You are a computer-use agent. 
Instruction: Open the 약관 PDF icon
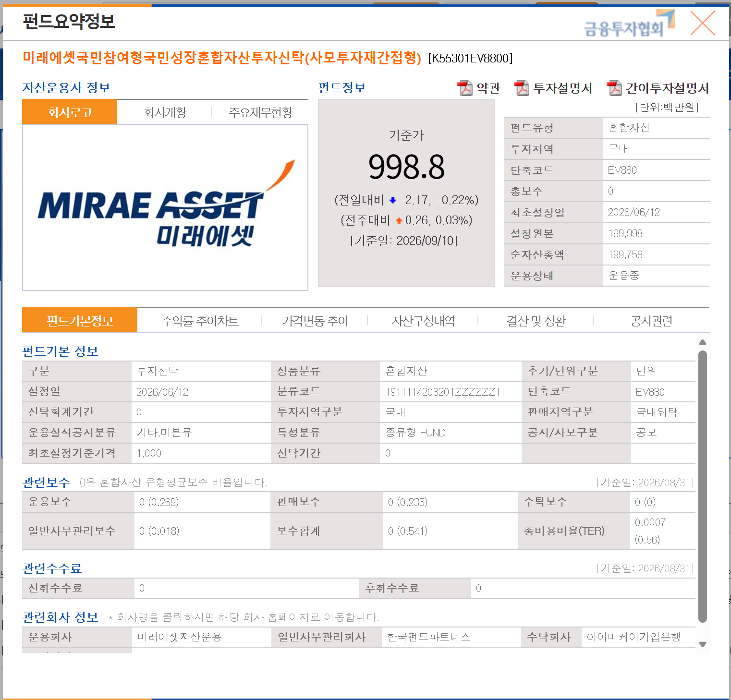pyautogui.click(x=465, y=88)
